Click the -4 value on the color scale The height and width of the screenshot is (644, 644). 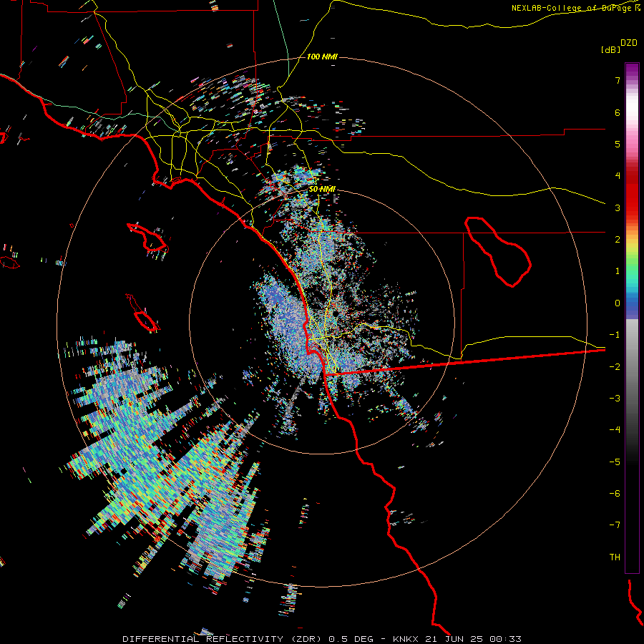615,430
